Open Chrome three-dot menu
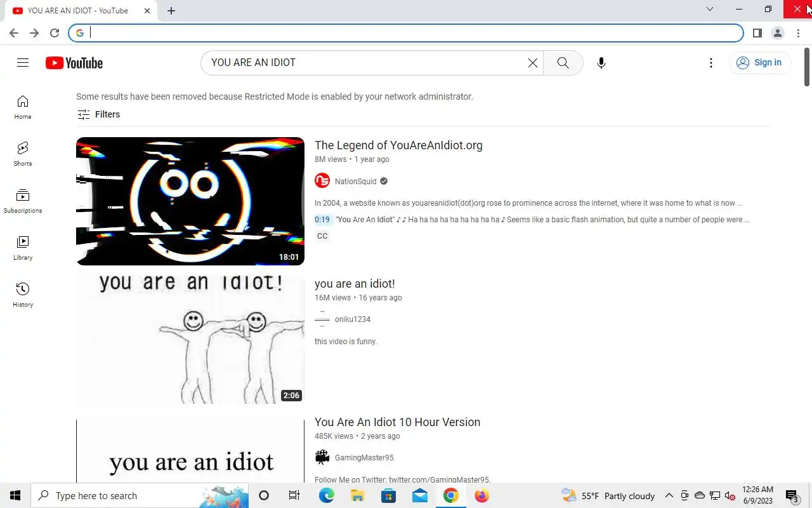 pos(798,33)
